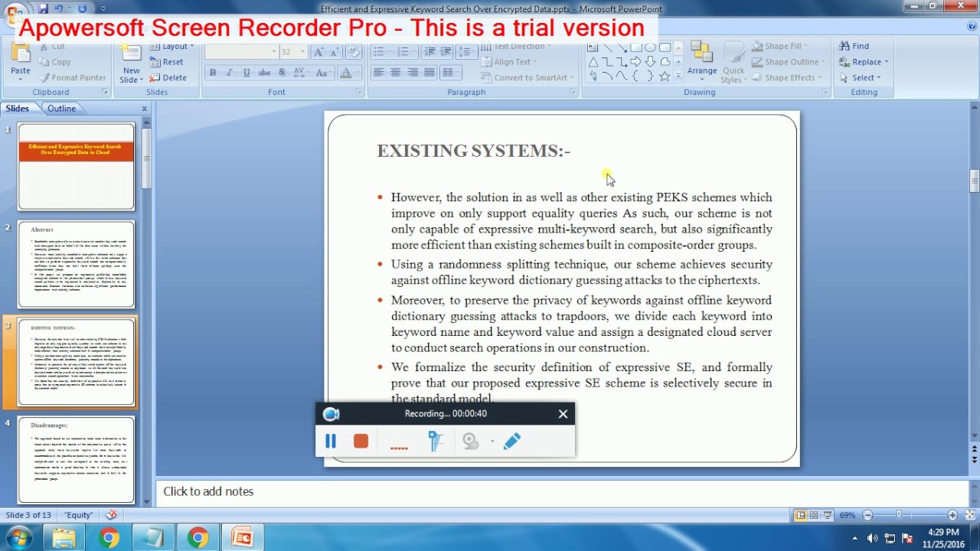Decrease the list indent level
This screenshot has width=980, height=551.
pyautogui.click(x=430, y=52)
